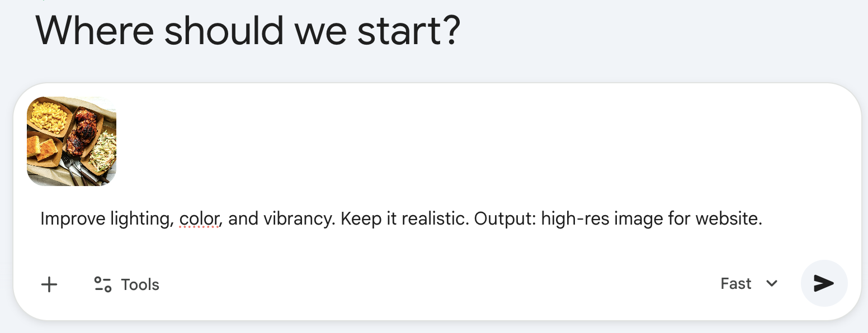Place cursor after "website." in the prompt
The image size is (868, 333).
click(x=763, y=219)
